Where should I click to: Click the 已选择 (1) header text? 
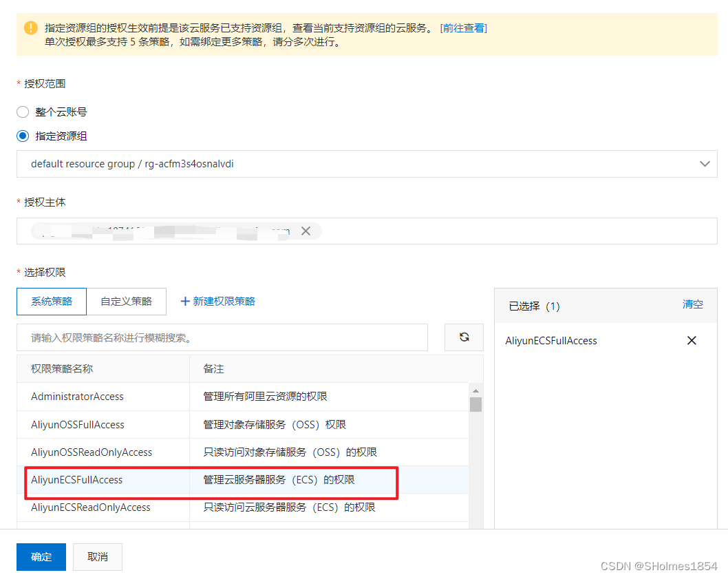(x=535, y=306)
